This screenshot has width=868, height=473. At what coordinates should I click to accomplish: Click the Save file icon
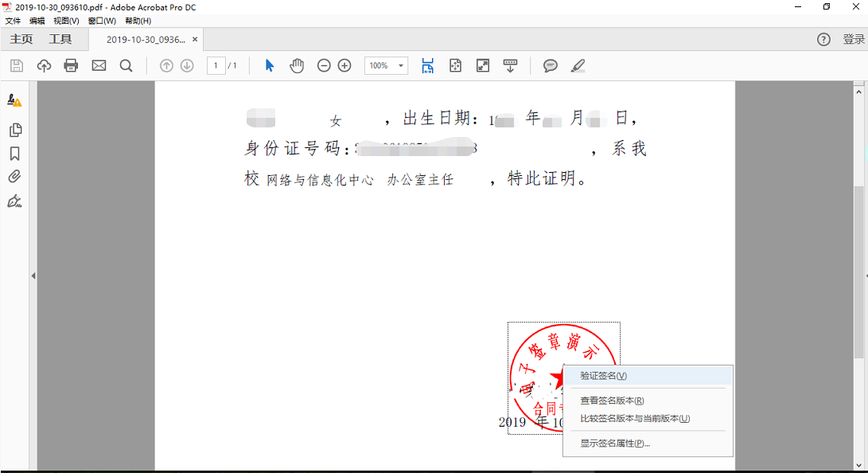(17, 66)
